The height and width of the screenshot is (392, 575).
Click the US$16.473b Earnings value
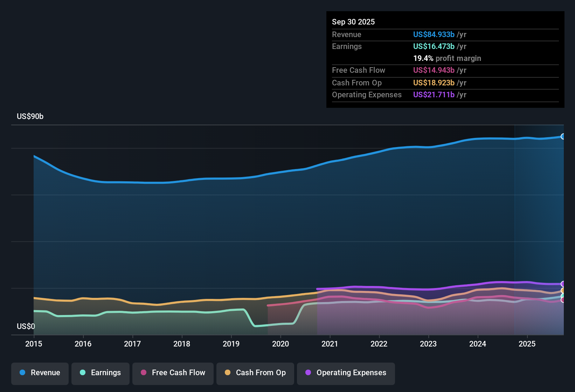click(x=434, y=46)
